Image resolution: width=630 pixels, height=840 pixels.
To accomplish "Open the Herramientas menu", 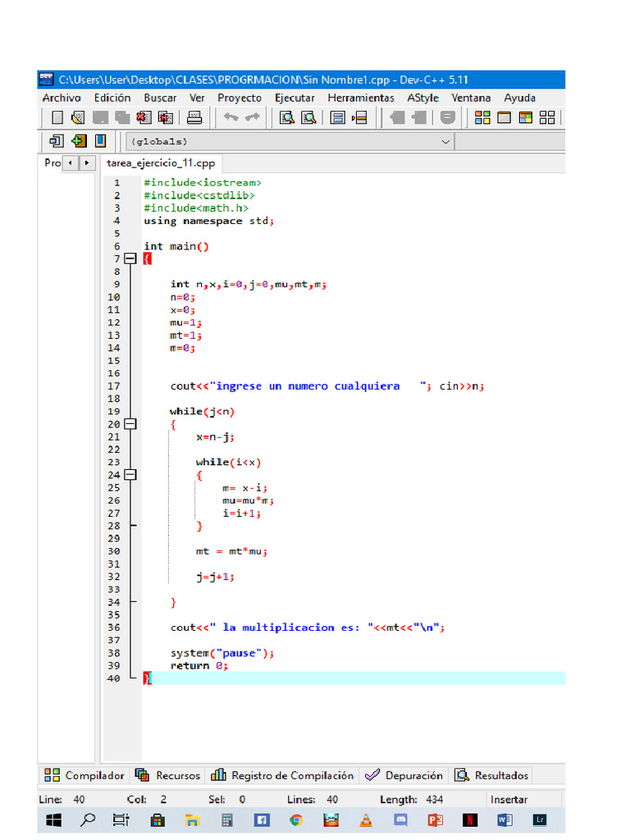I will click(360, 98).
